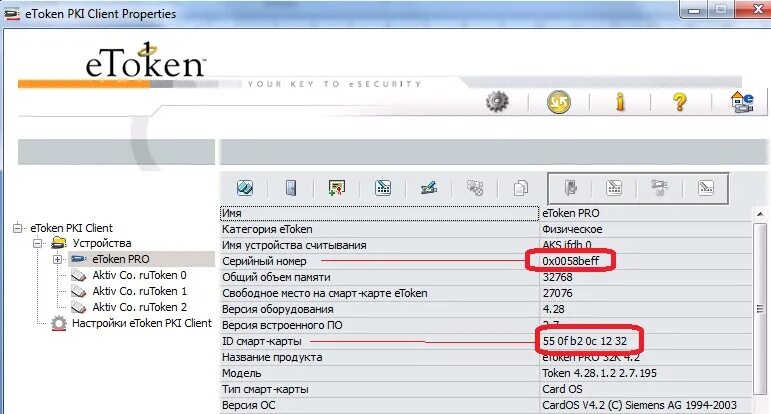Select Aktiv Co. ruToken 2 in tree
The image size is (771, 414).
point(139,307)
